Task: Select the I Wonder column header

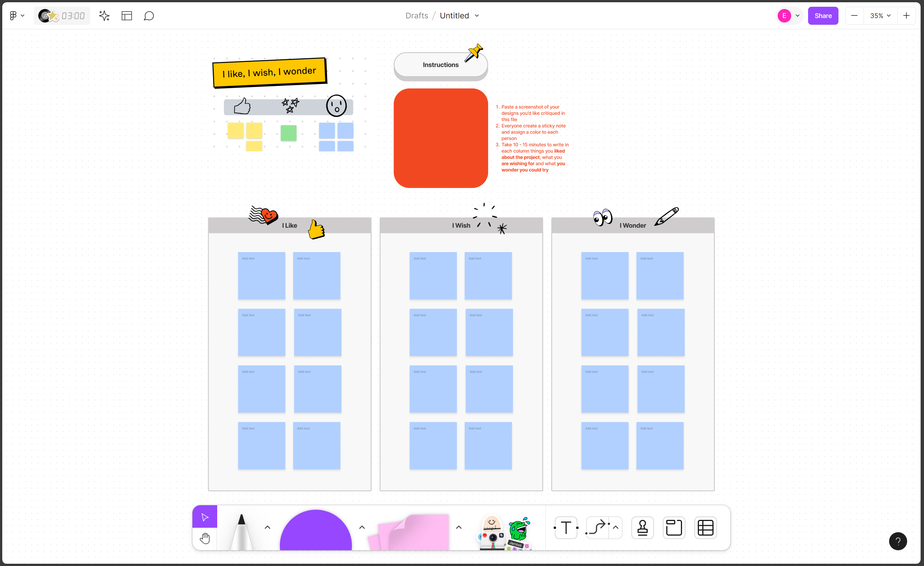Action: pyautogui.click(x=632, y=225)
